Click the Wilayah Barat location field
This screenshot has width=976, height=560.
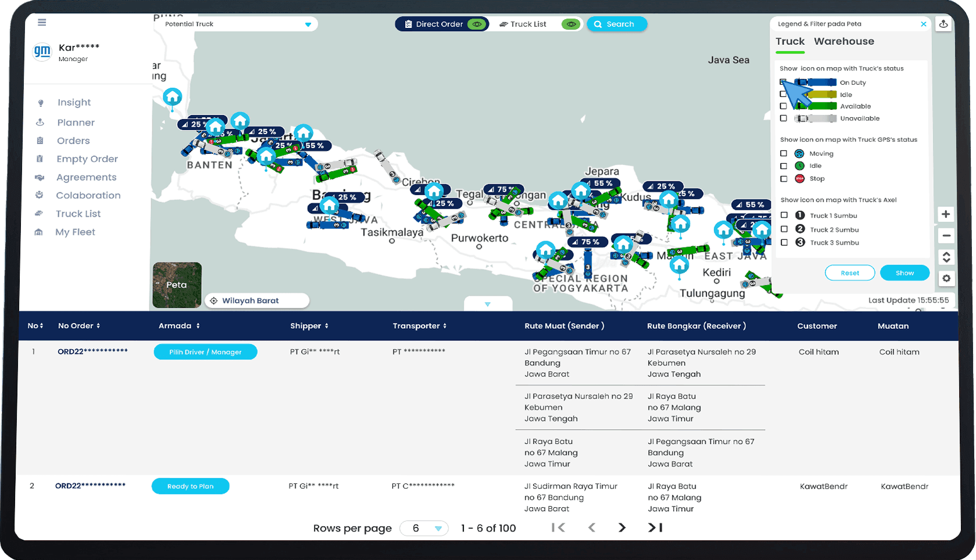(257, 300)
